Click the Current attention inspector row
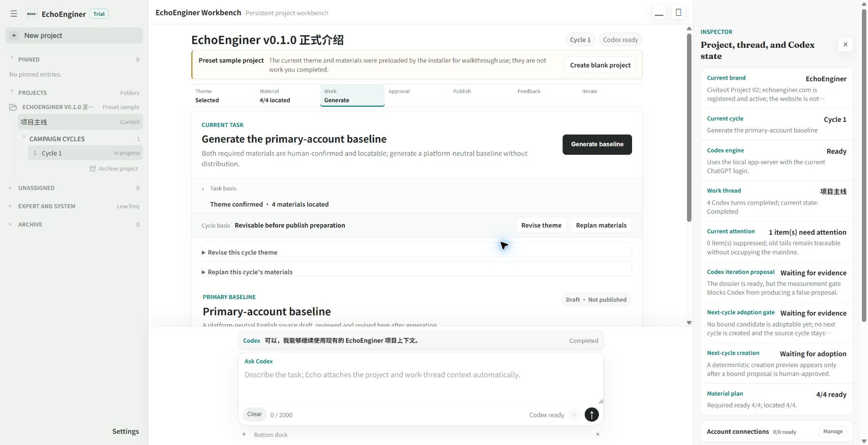 coord(776,242)
